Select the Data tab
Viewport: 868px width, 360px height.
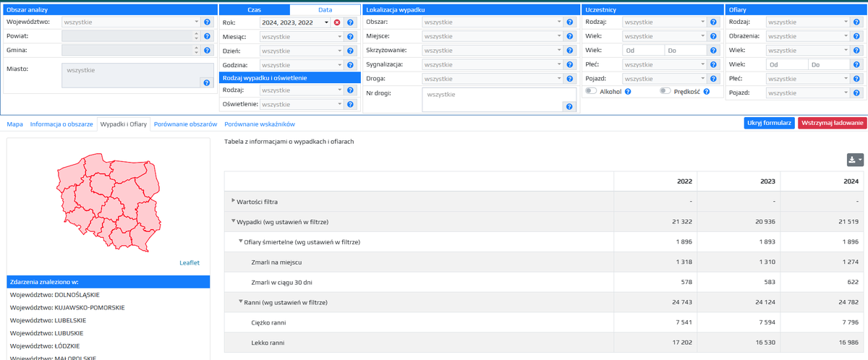coord(325,9)
